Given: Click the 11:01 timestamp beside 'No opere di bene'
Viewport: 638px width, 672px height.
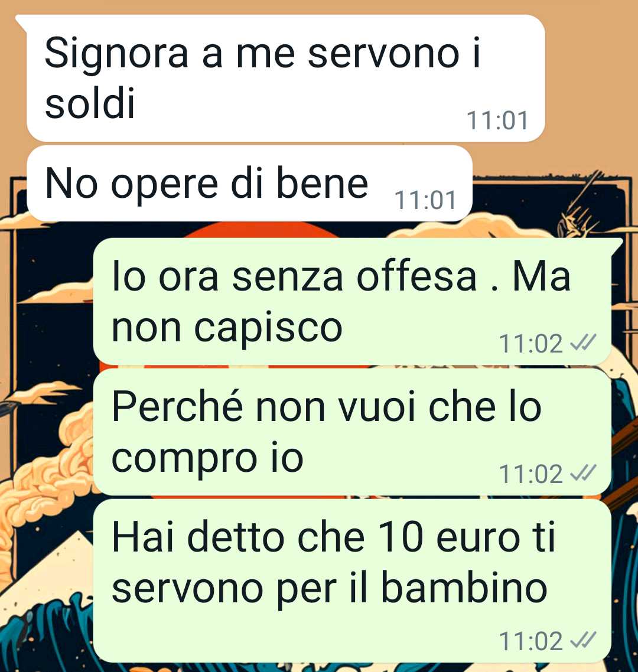Looking at the screenshot, I should pyautogui.click(x=425, y=200).
